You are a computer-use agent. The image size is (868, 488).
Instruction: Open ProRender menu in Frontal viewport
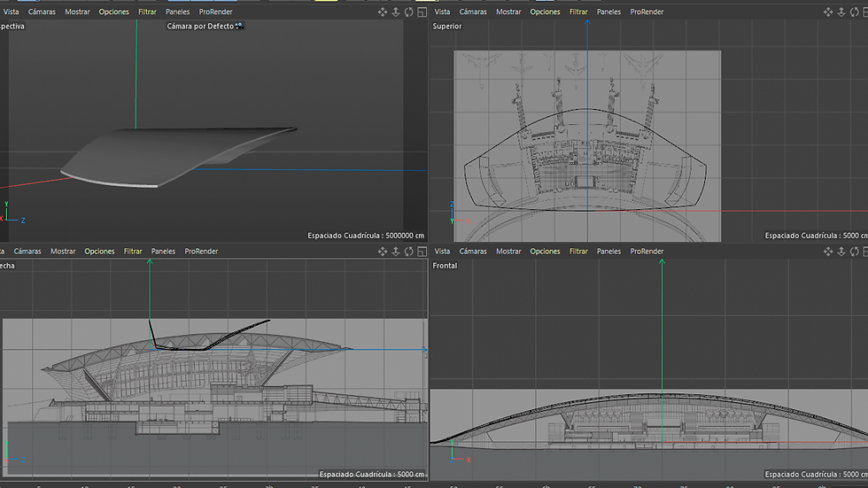click(647, 252)
